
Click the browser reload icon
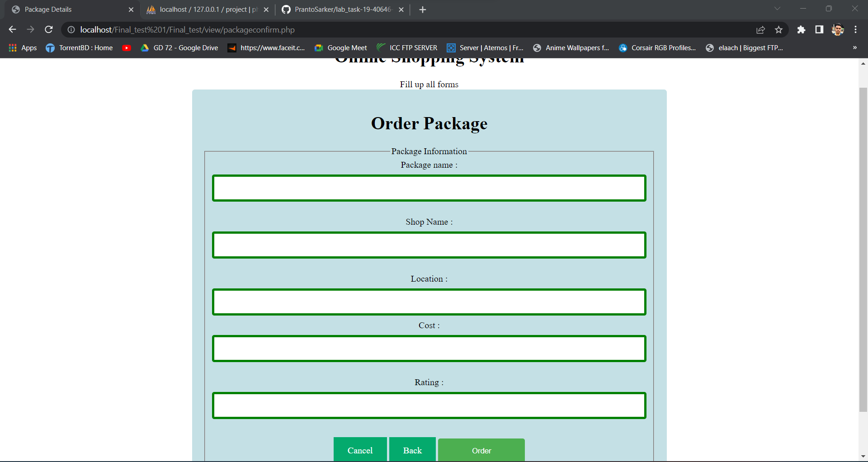point(49,29)
